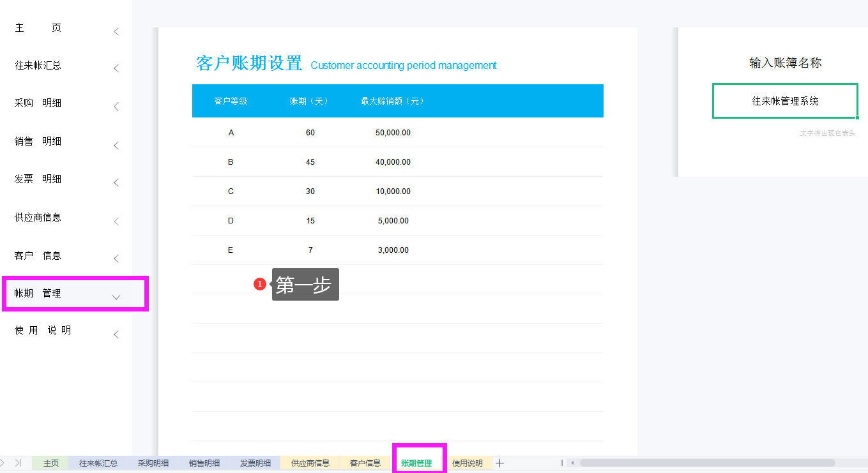Switch to the 采购明细 sheet tab
Screen dimensions: 868x473
click(x=153, y=463)
